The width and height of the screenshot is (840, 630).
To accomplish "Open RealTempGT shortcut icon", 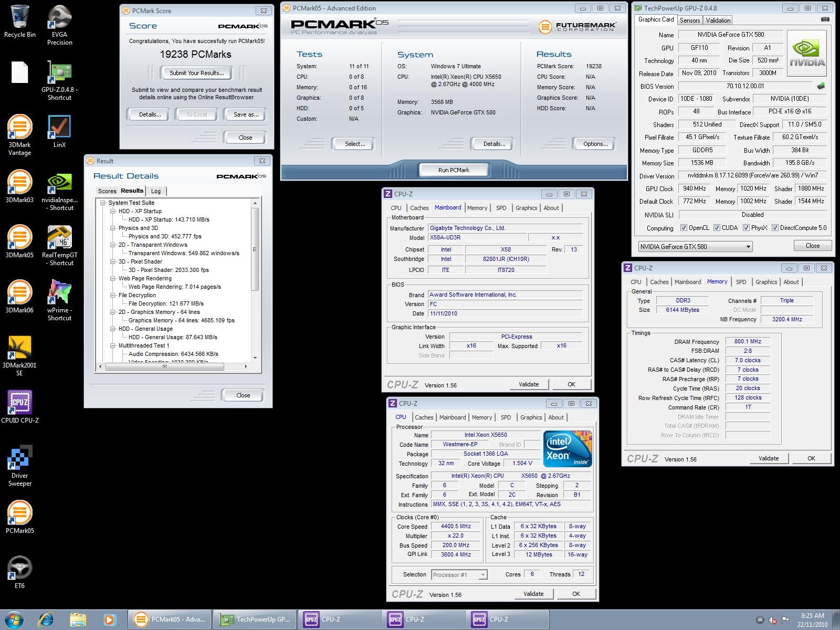I will [59, 245].
